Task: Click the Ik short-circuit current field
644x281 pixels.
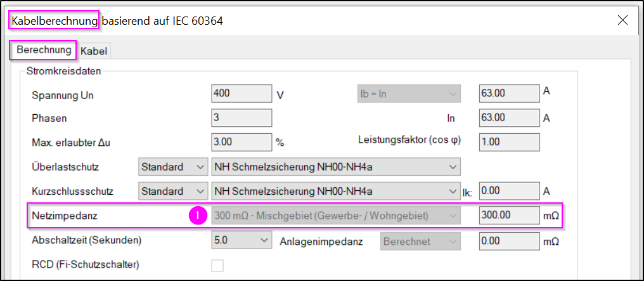Action: (x=509, y=192)
